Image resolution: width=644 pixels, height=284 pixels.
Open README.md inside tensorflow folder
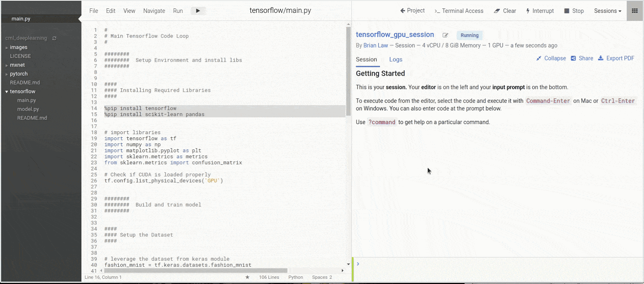(x=32, y=118)
